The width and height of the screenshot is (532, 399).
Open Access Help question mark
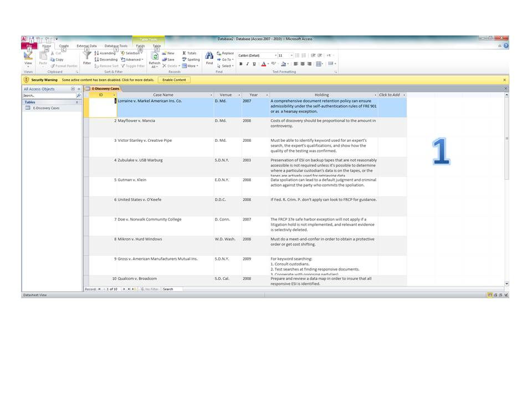point(506,46)
